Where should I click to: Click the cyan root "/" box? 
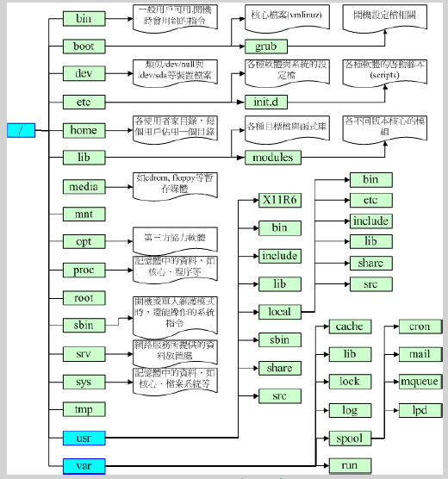coord(21,130)
